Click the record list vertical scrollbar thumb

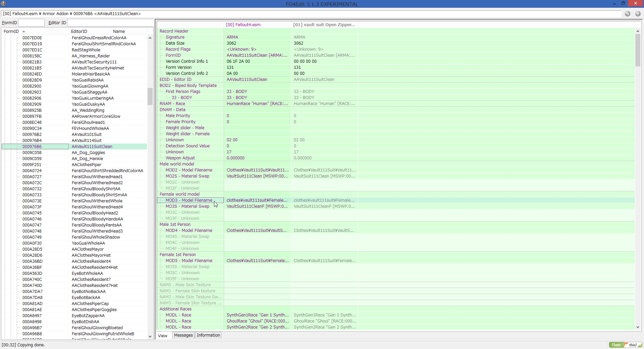(x=150, y=97)
